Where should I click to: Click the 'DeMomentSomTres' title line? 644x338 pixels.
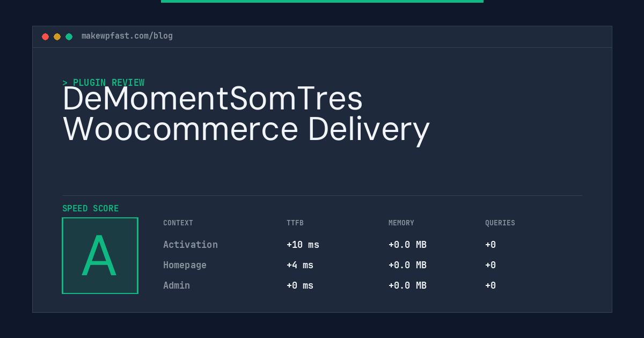[213, 99]
